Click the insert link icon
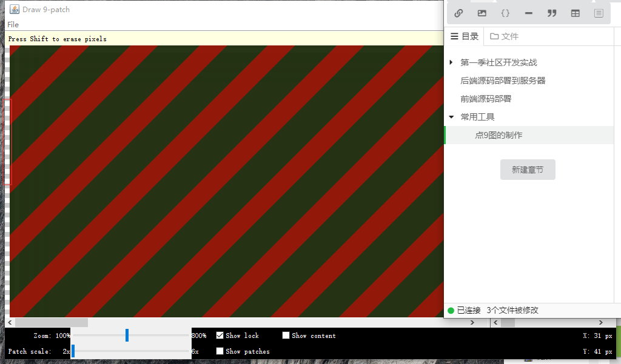 coord(458,13)
